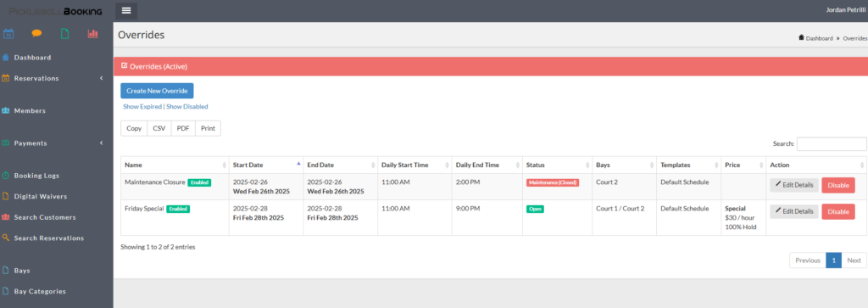Go to Next page
The height and width of the screenshot is (308, 868).
click(x=854, y=260)
